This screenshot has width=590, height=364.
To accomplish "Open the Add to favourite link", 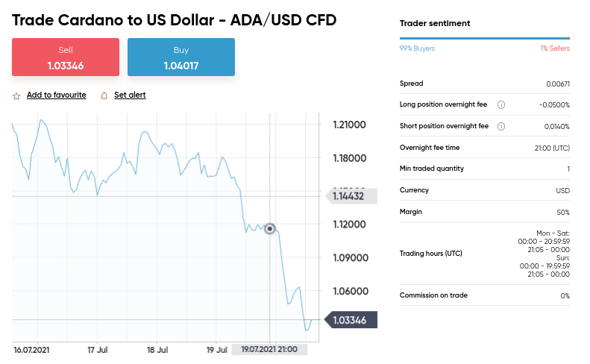I will [x=57, y=95].
